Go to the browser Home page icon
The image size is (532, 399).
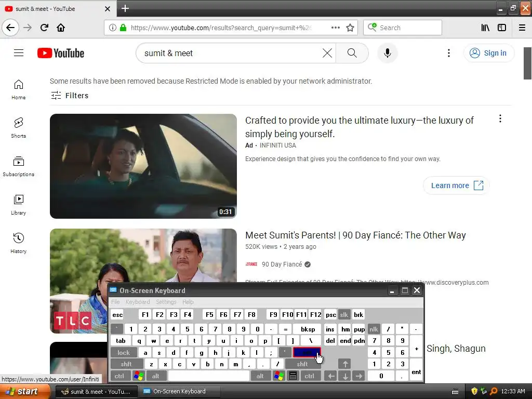(61, 28)
